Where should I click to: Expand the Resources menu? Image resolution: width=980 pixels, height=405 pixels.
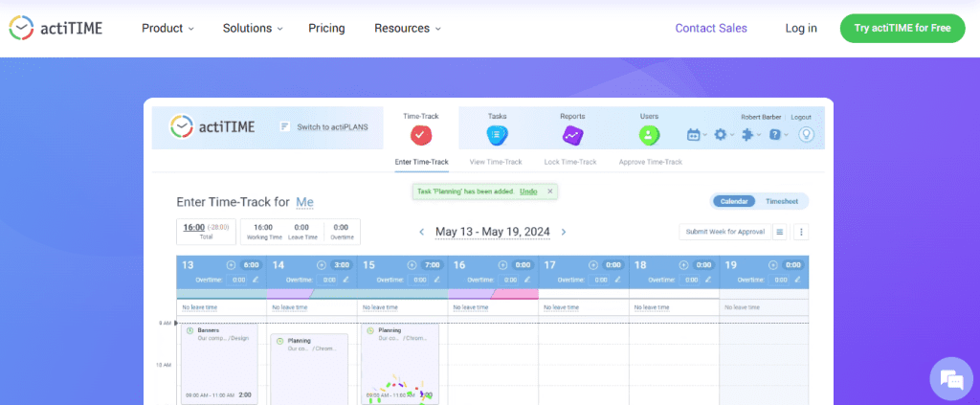(408, 28)
